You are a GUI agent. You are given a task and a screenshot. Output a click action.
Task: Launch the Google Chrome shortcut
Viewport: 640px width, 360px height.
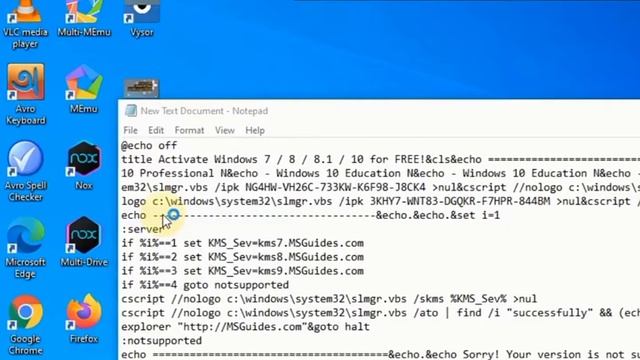25,324
